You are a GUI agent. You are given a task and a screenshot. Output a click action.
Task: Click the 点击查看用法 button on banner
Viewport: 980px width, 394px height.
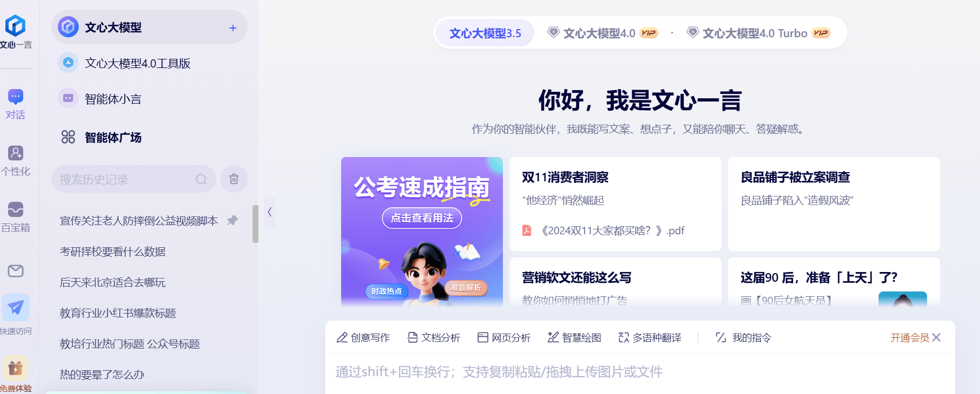[422, 218]
